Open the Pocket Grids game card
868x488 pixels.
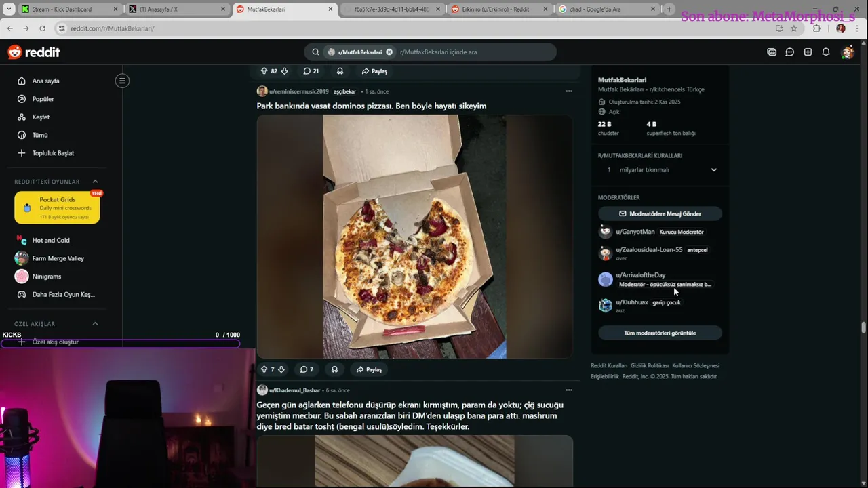click(x=57, y=208)
